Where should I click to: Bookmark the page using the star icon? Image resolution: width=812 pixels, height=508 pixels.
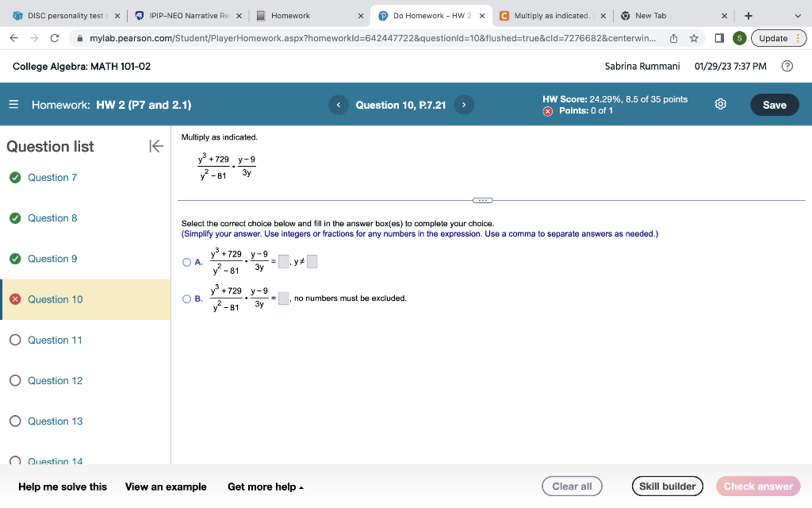coord(694,37)
